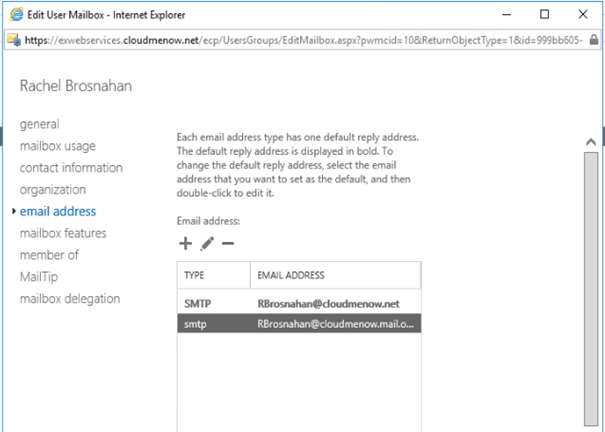Click the remove minus icon
This screenshot has height=432, width=605.
point(228,243)
